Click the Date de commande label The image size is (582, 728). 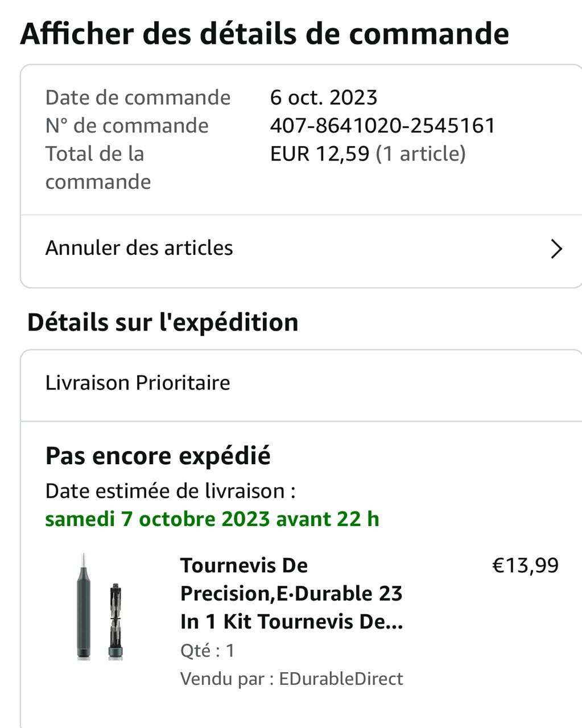tap(138, 97)
